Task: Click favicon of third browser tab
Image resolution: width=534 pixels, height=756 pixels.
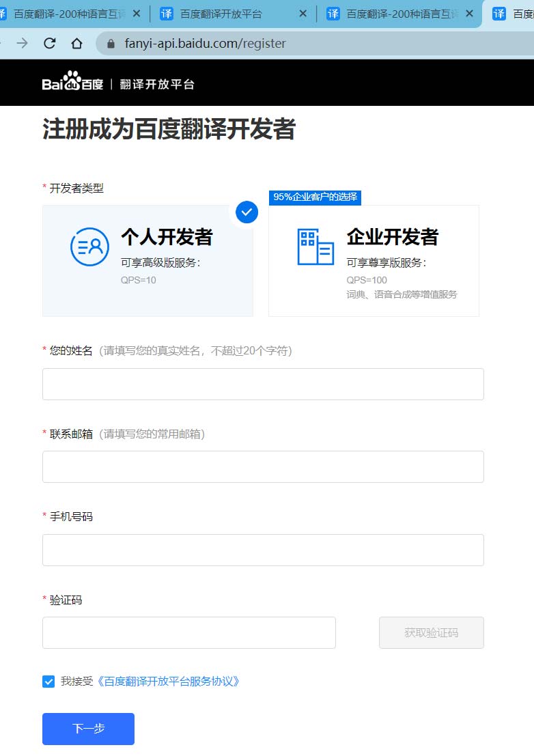Action: 333,14
